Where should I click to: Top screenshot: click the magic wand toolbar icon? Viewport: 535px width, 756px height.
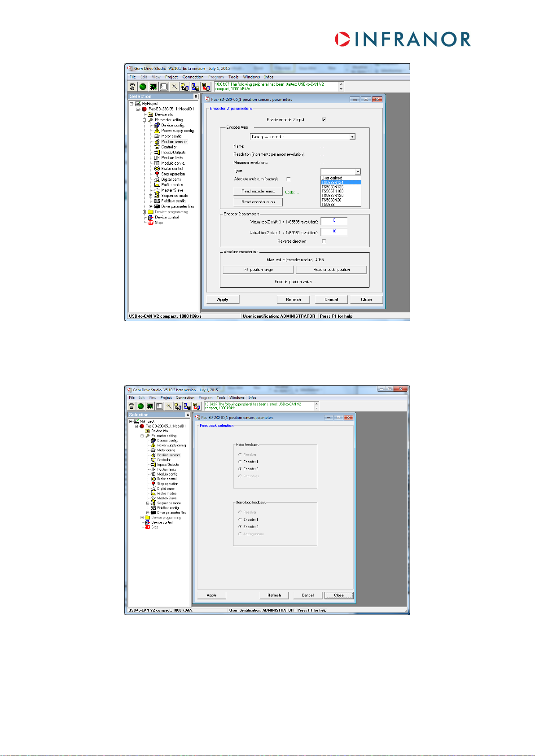(174, 87)
